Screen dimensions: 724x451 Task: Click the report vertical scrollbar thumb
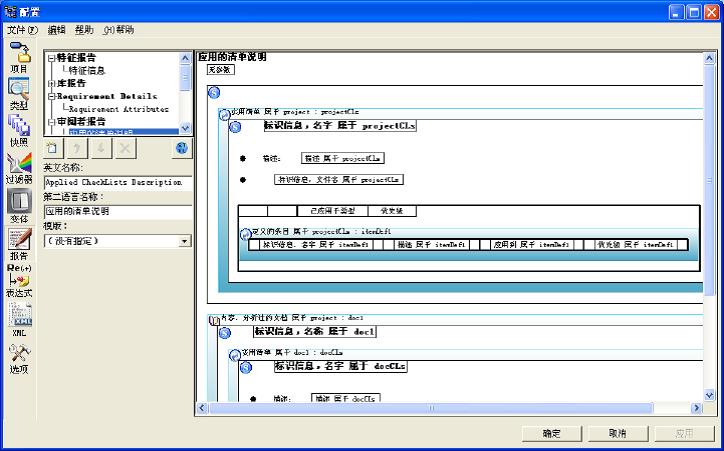(x=709, y=180)
